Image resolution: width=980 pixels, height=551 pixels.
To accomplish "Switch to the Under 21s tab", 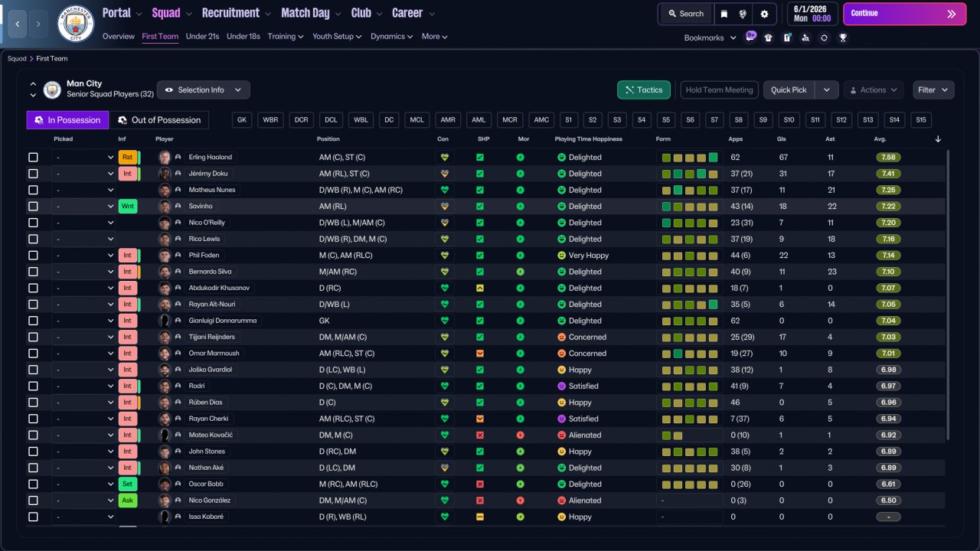I will point(202,37).
